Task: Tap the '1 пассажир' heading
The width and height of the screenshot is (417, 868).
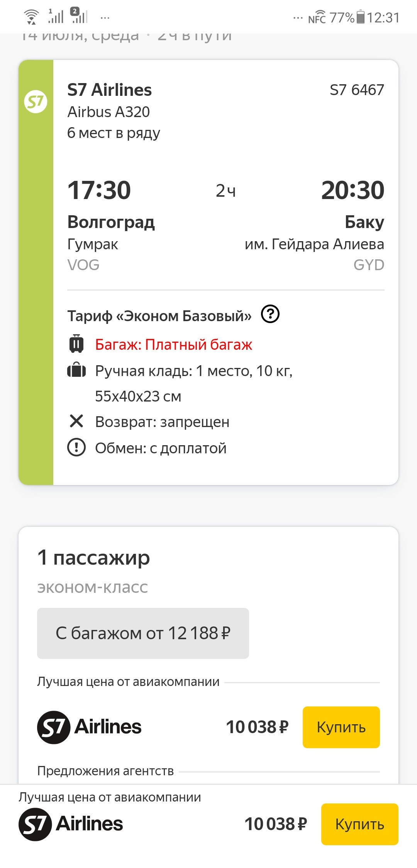Action: click(93, 558)
